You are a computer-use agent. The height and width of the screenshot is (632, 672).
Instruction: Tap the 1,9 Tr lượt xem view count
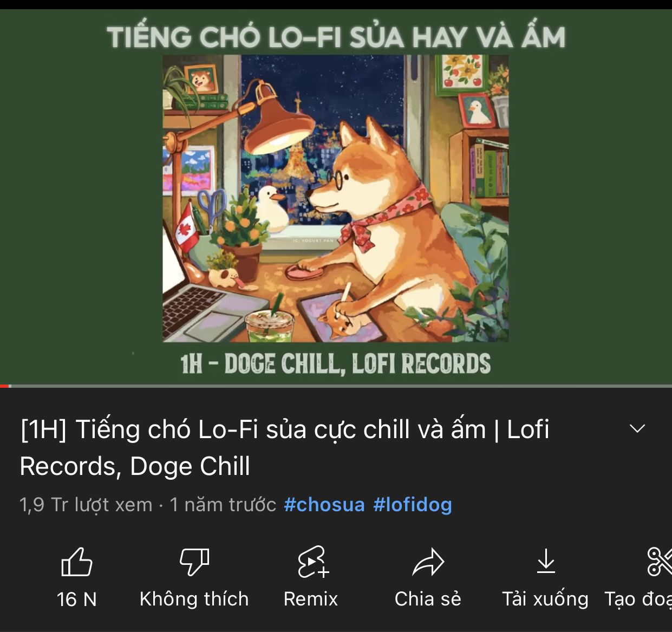pyautogui.click(x=86, y=504)
